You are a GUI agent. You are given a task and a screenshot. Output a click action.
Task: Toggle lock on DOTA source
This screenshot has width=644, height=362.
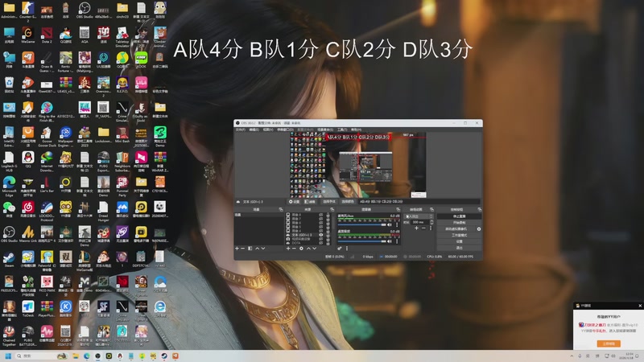point(328,243)
